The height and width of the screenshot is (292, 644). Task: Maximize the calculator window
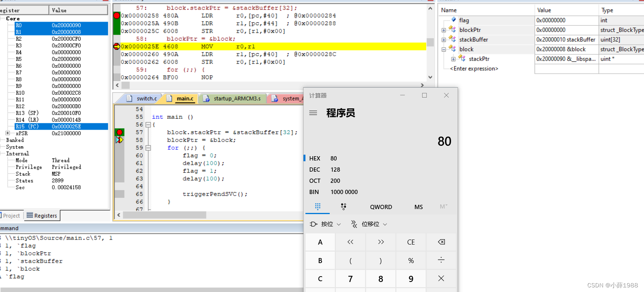(424, 95)
